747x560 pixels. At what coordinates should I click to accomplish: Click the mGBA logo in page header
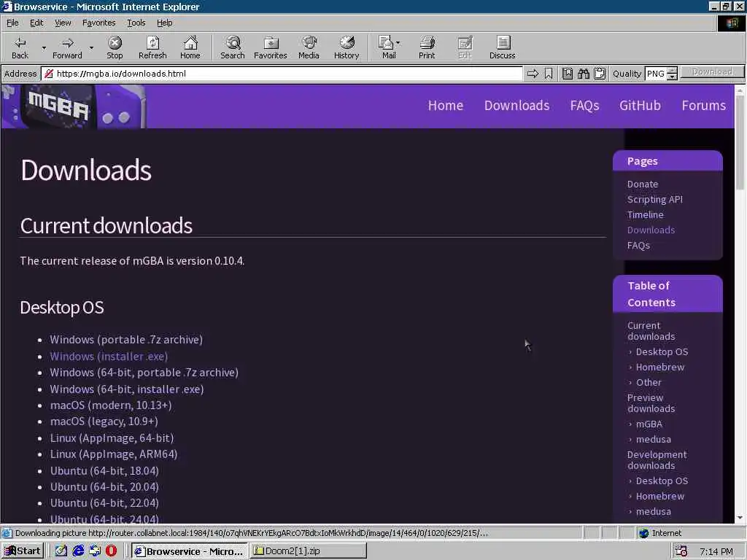[74, 106]
